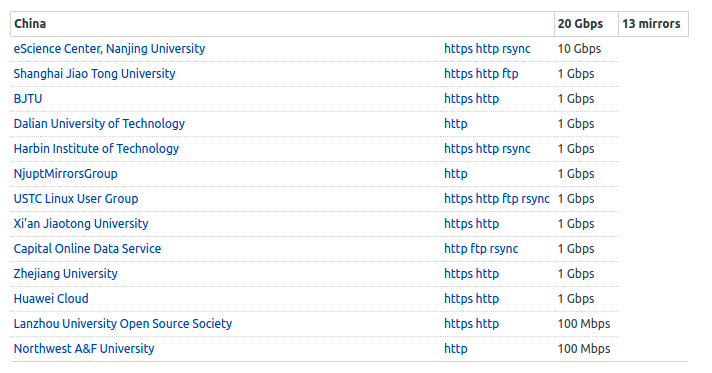Select Harbin Institute of Technology mirror
The width and height of the screenshot is (712, 373).
96,149
